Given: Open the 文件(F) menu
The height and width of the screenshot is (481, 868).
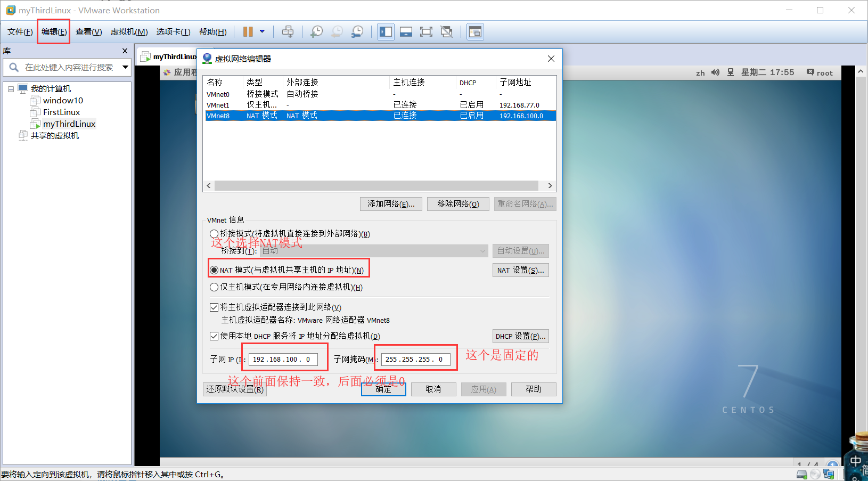Looking at the screenshot, I should (x=20, y=32).
